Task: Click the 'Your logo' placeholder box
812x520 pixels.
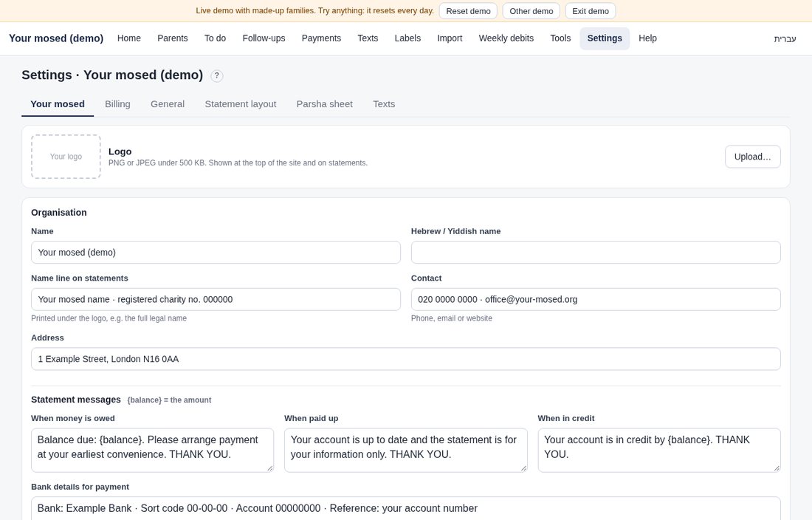Action: [66, 157]
